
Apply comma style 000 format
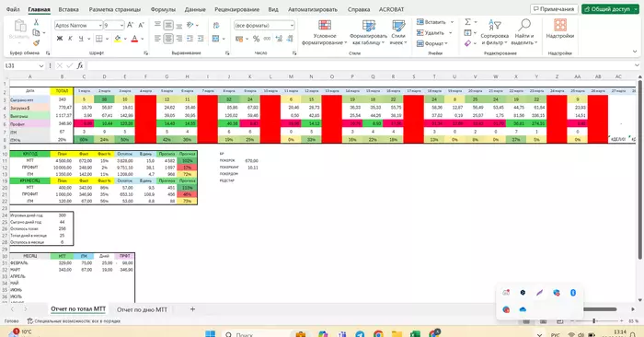coord(267,39)
